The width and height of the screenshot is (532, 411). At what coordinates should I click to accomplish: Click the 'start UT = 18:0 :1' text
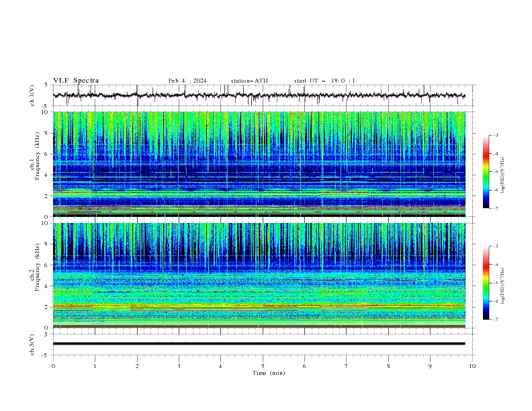[x=324, y=81]
